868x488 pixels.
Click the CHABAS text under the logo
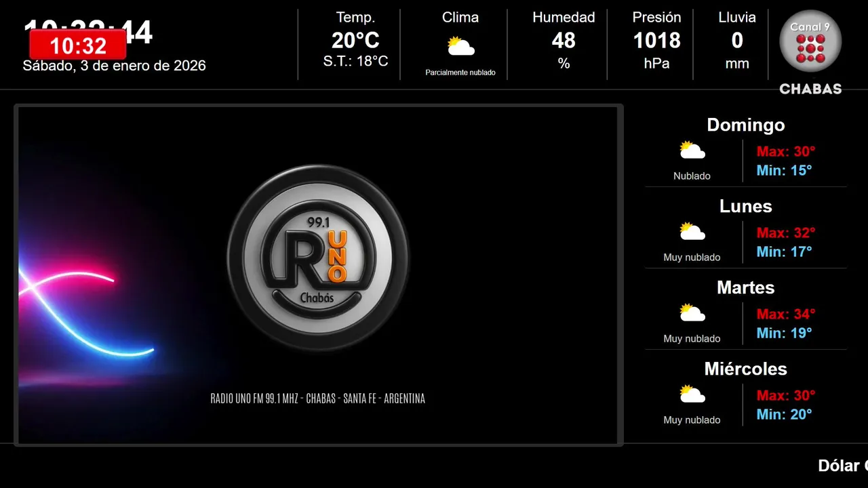[810, 89]
